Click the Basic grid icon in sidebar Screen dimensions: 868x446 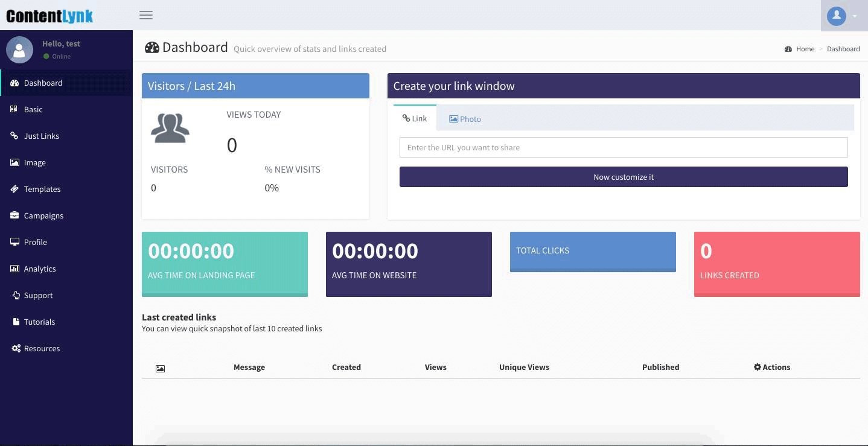(x=14, y=109)
